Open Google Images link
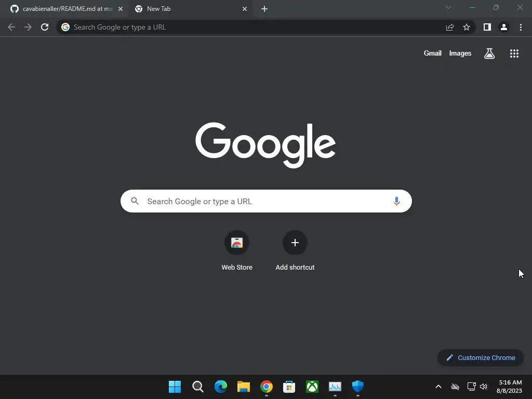 [x=460, y=54]
